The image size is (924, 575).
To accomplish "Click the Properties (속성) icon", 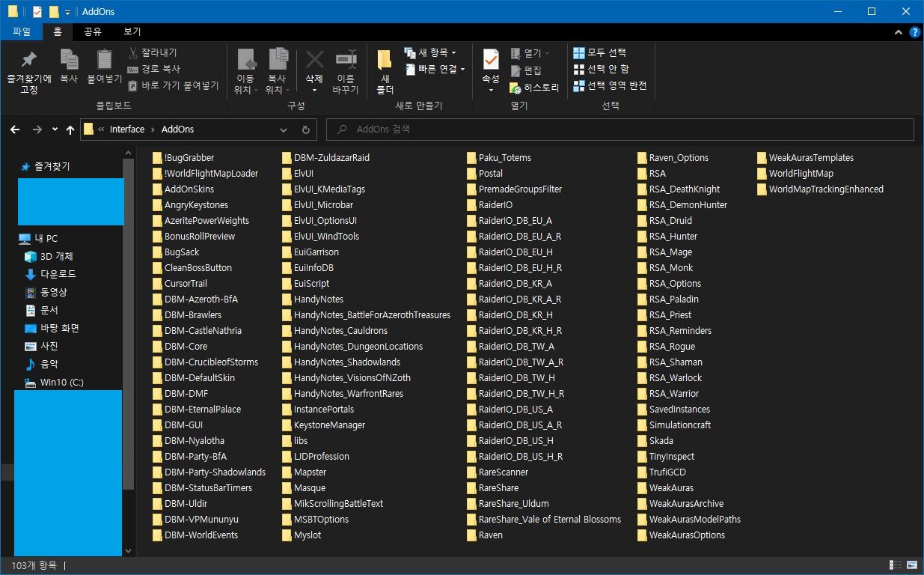I will tap(491, 60).
